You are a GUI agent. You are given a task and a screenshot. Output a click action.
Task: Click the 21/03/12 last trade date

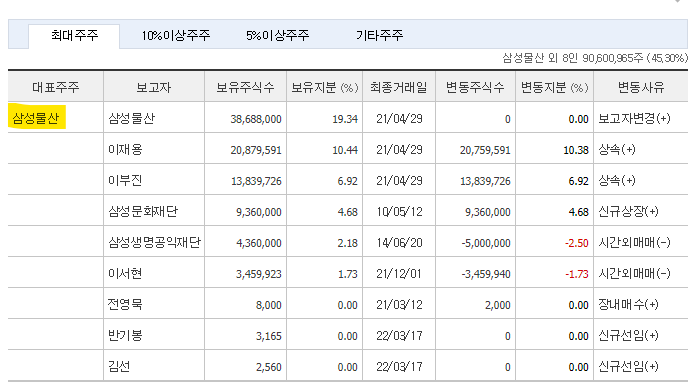coord(399,305)
